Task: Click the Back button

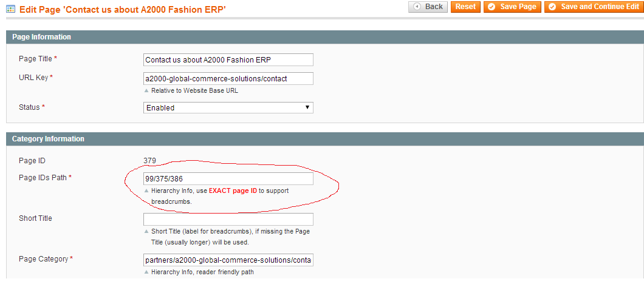Action: (428, 7)
